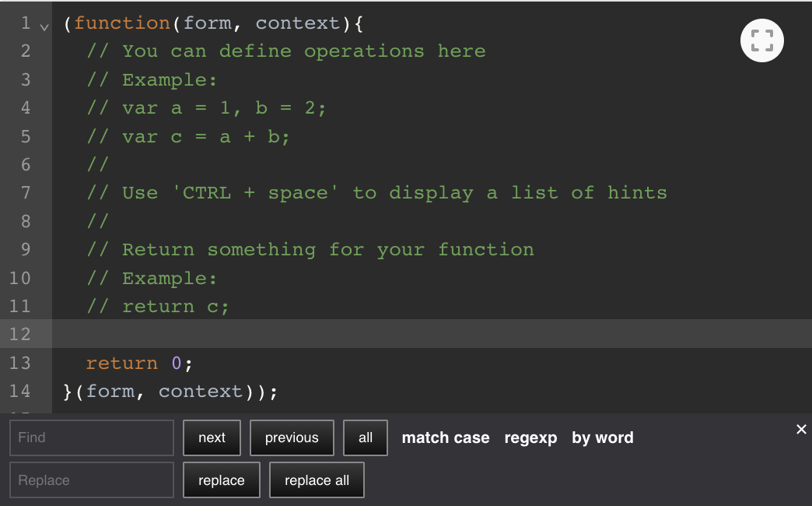Click the 'function' keyword on line 1

click(x=122, y=23)
